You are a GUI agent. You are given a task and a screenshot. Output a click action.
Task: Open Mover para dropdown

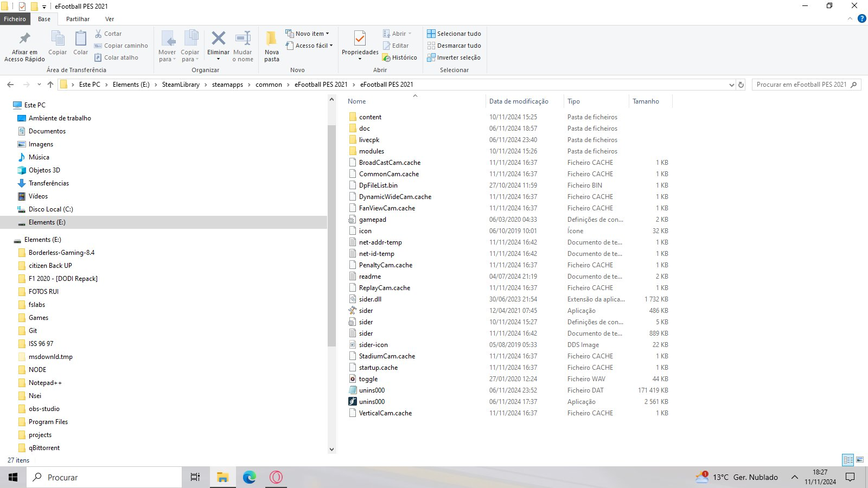pos(167,47)
